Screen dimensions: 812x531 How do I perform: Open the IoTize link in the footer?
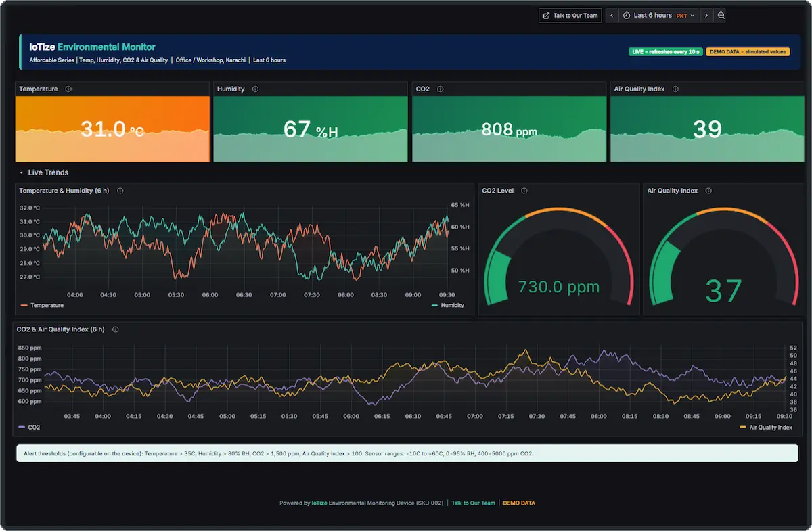pos(319,503)
